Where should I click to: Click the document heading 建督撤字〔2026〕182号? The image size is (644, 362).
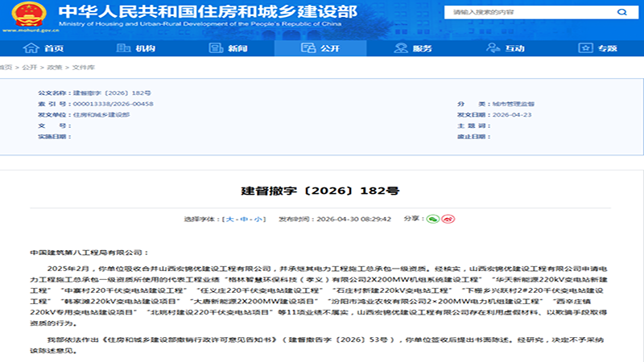[320, 191]
